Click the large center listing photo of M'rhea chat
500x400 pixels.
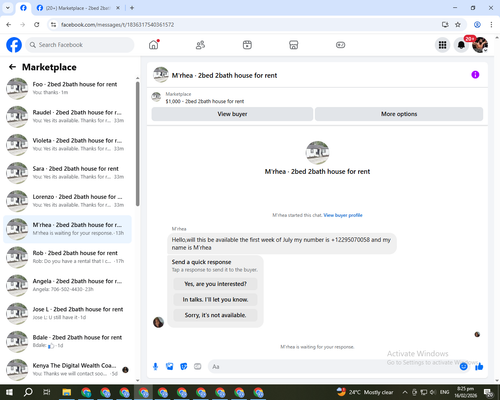(317, 153)
